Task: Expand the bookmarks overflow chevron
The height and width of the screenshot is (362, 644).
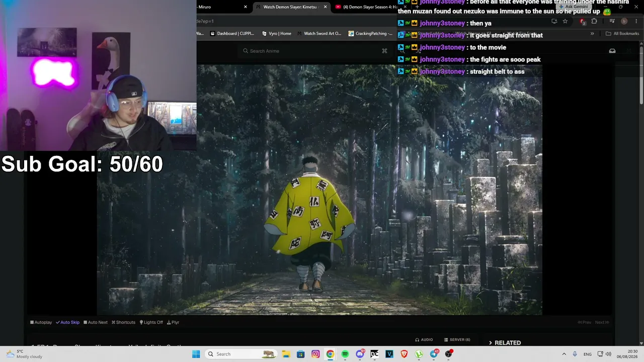Action: click(x=592, y=34)
